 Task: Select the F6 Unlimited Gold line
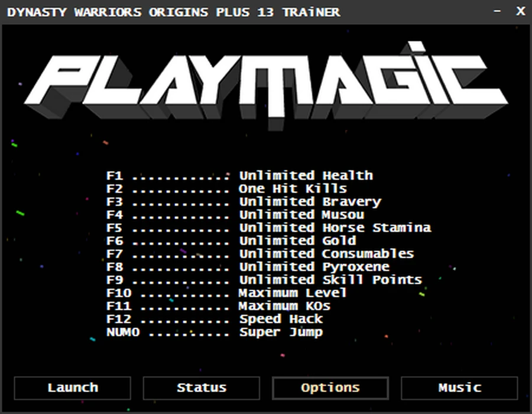231,241
